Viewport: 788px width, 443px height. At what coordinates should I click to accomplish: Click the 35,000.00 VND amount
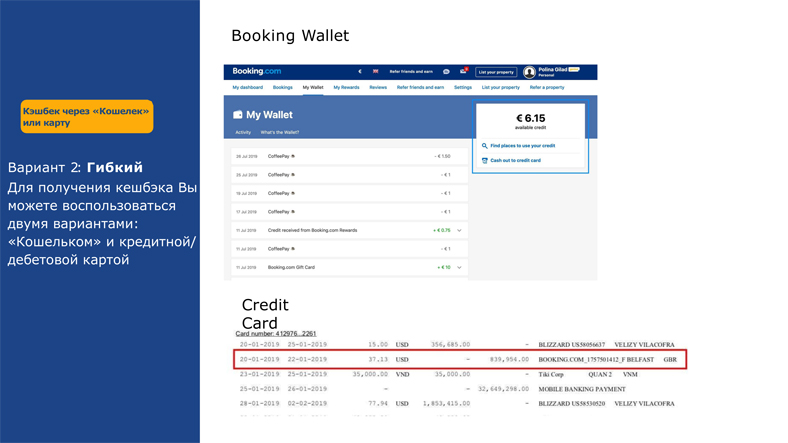pyautogui.click(x=380, y=375)
